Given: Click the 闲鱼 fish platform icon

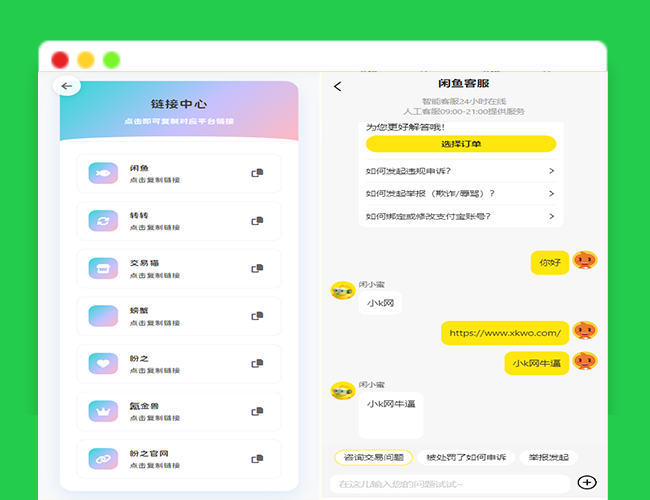Looking at the screenshot, I should pos(103,173).
